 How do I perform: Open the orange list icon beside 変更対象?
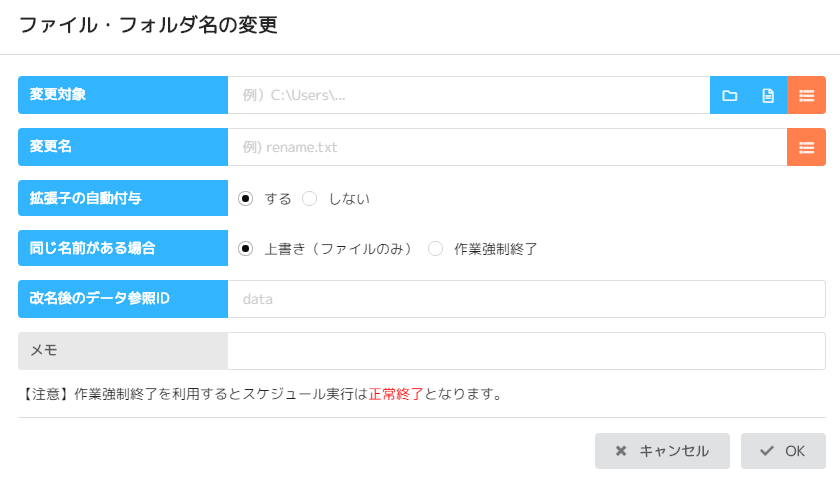806,95
